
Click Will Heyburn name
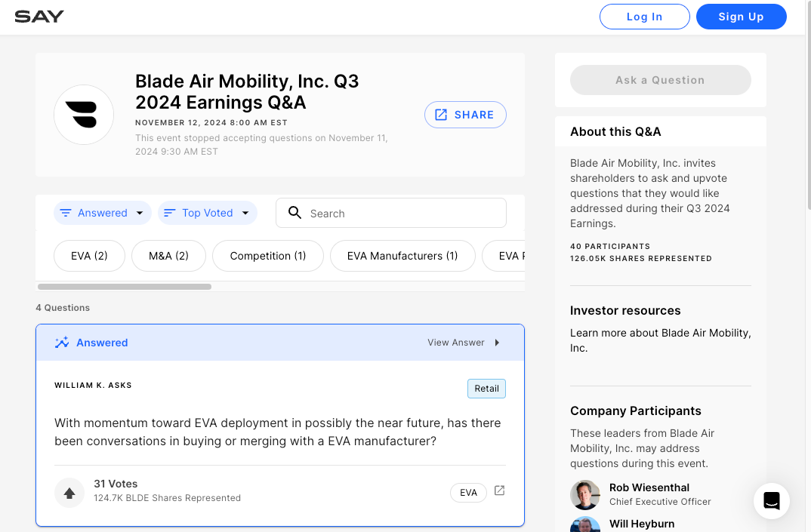click(x=642, y=524)
